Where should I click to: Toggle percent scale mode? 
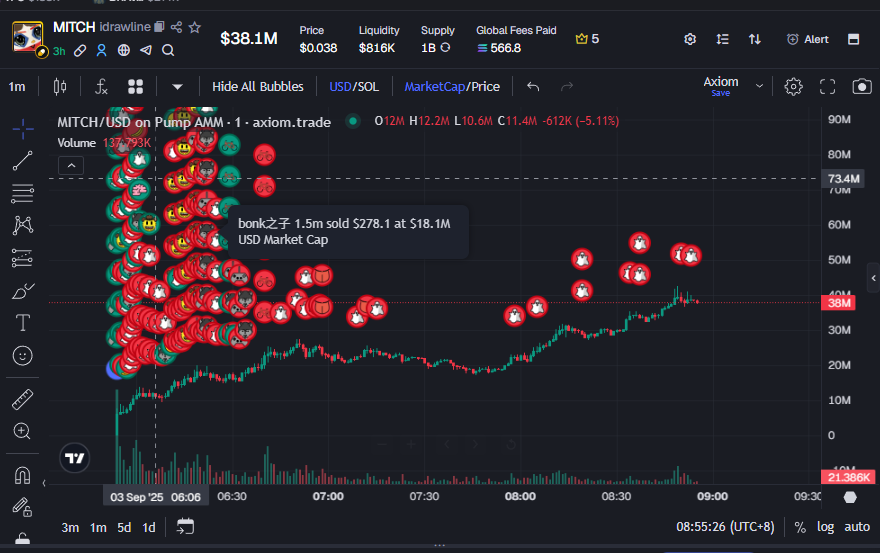pyautogui.click(x=800, y=527)
